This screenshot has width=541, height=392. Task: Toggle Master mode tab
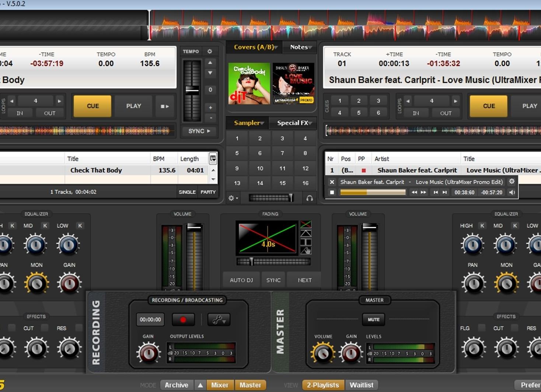pyautogui.click(x=250, y=385)
